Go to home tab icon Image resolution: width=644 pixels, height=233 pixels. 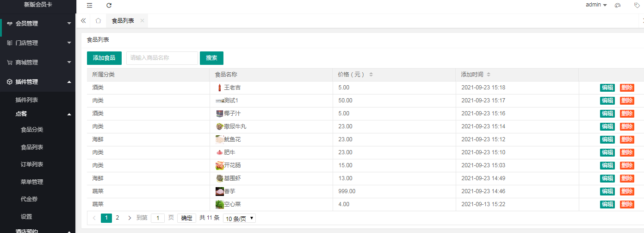coord(98,21)
